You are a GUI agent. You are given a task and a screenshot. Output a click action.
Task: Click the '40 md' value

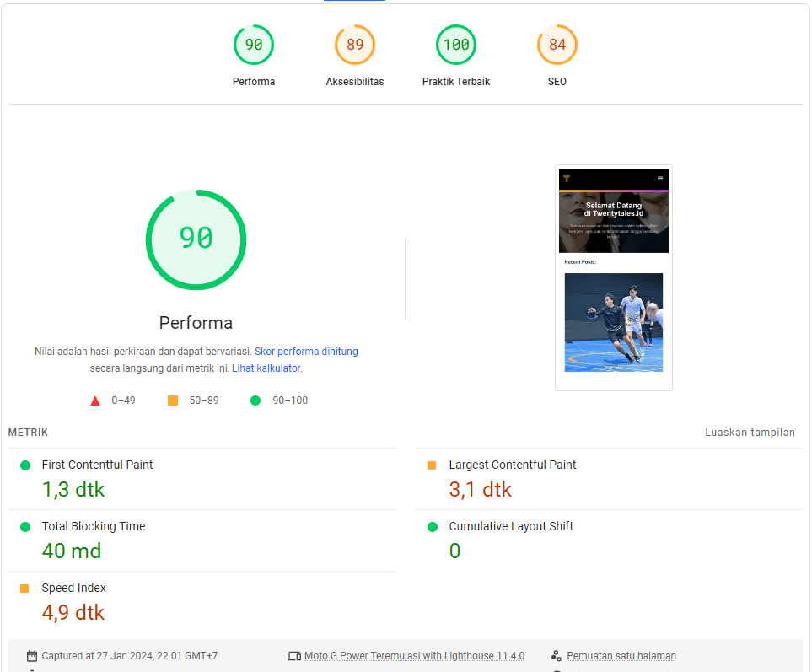click(72, 551)
